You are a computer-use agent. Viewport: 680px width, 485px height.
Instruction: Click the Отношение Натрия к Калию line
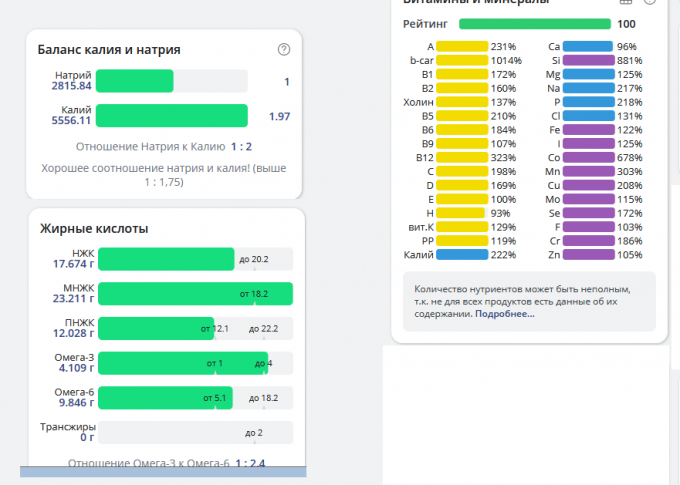tap(164, 147)
